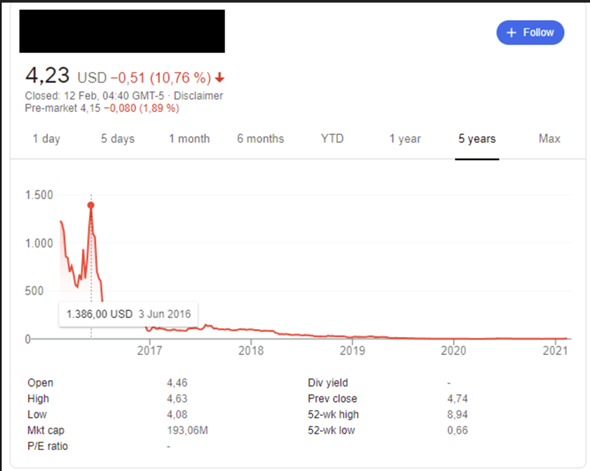Viewport: 590px width, 471px height.
Task: Show the Max range chart
Action: 549,138
